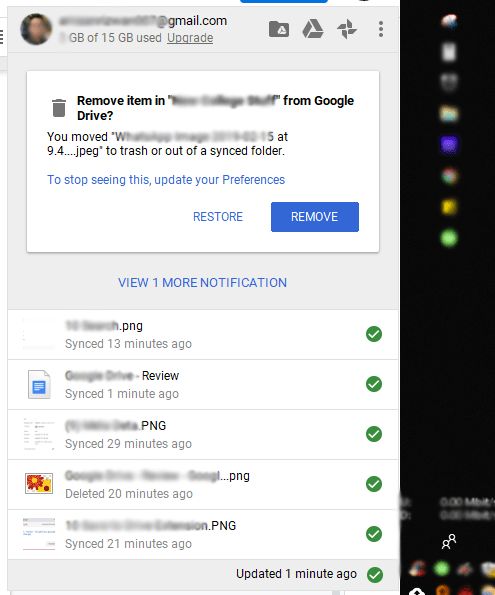Click the Upgrade storage link
The width and height of the screenshot is (495, 595).
coord(190,38)
